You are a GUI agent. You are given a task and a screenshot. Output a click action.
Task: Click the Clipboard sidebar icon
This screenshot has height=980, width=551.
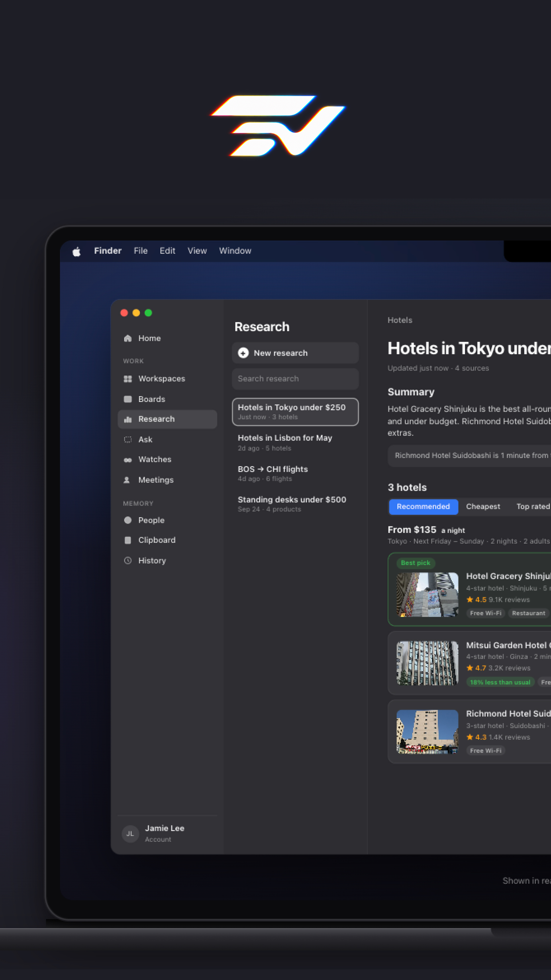(x=128, y=540)
